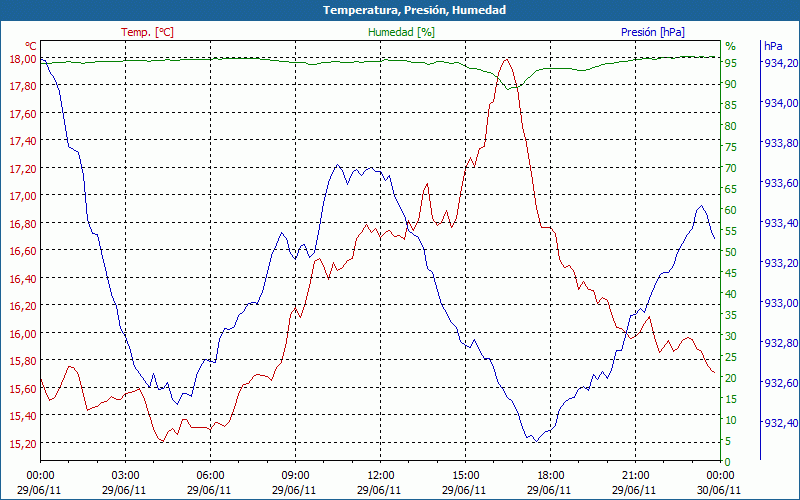Image resolution: width=800 pixels, height=500 pixels.
Task: Click the '15:00' time axis label
Action: pyautogui.click(x=465, y=477)
